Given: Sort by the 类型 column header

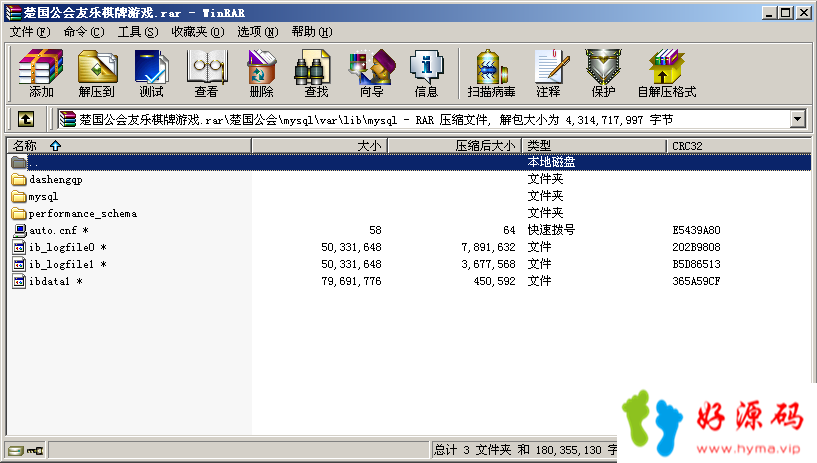Looking at the screenshot, I should [594, 146].
